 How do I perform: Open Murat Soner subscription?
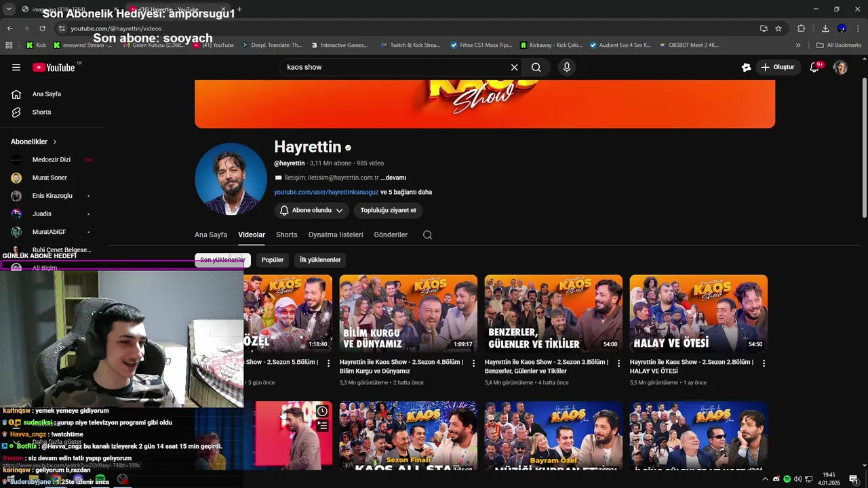click(x=50, y=178)
